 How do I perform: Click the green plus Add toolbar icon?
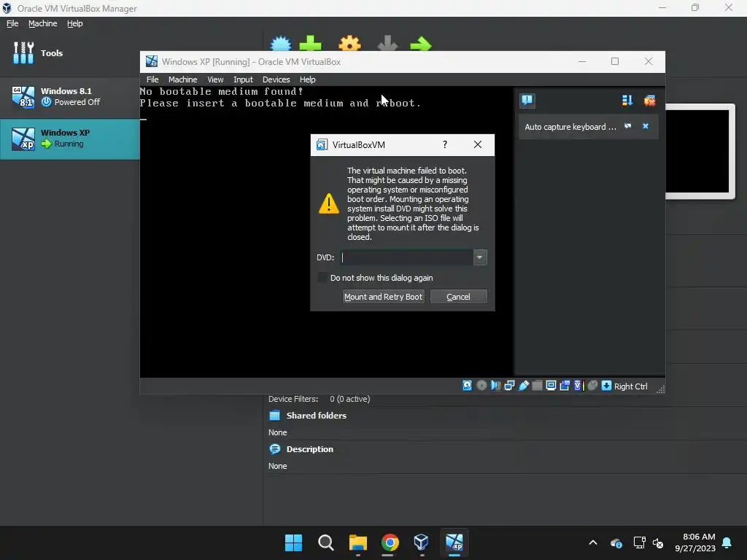click(x=311, y=44)
